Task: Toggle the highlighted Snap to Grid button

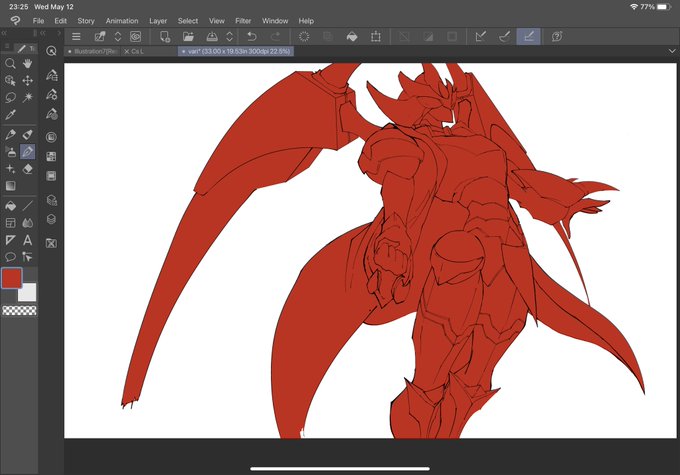Action: pyautogui.click(x=528, y=36)
